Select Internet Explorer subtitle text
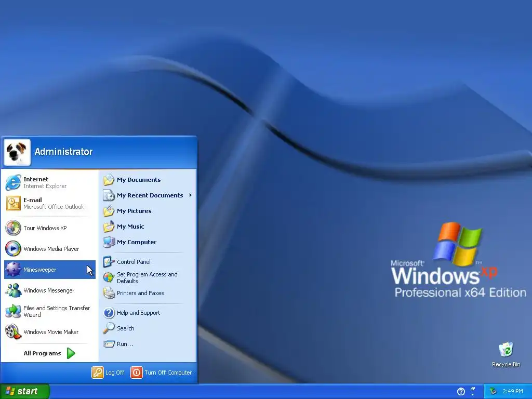Screen dimensions: 532x399 (45, 186)
